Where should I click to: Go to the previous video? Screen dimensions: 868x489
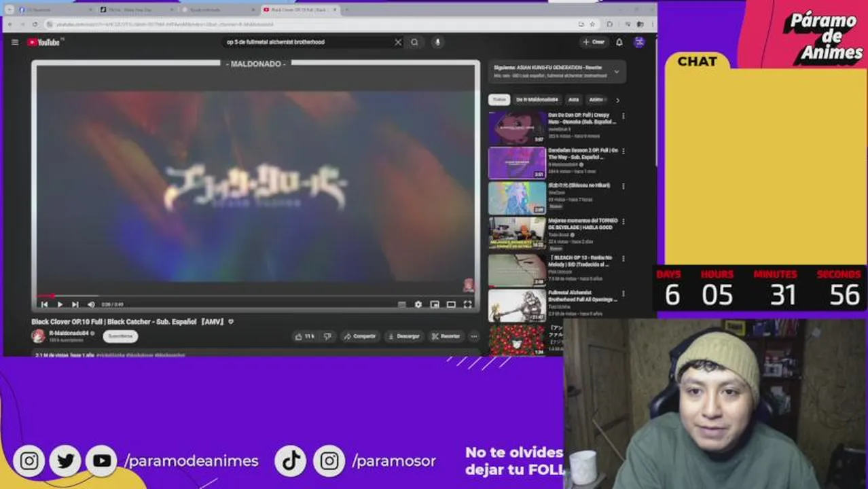(44, 304)
